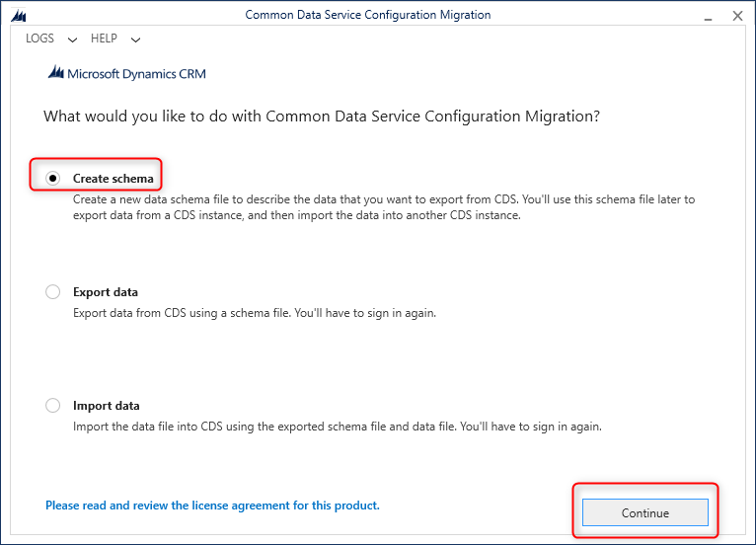Screen dimensions: 756x545
Task: Open the license agreement link
Action: tap(212, 506)
